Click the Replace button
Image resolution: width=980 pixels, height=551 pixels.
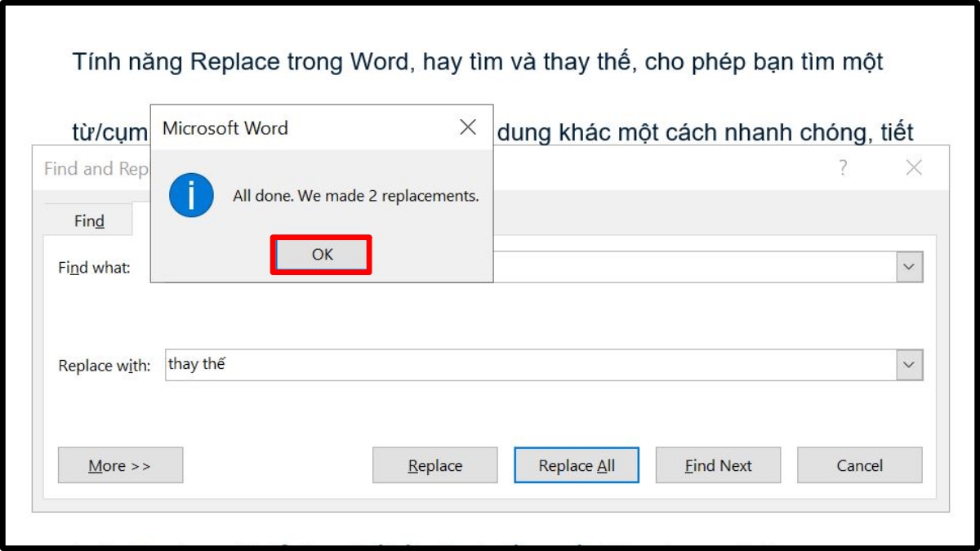point(434,465)
